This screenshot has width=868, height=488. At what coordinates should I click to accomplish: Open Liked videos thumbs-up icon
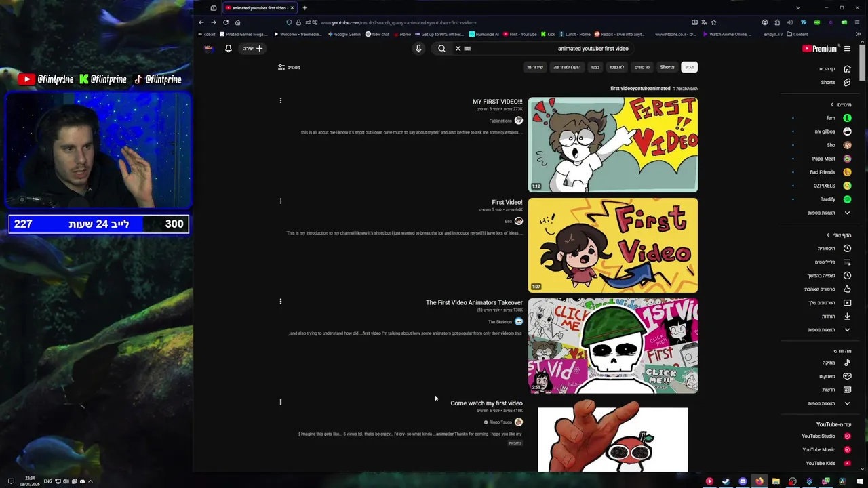pos(847,289)
